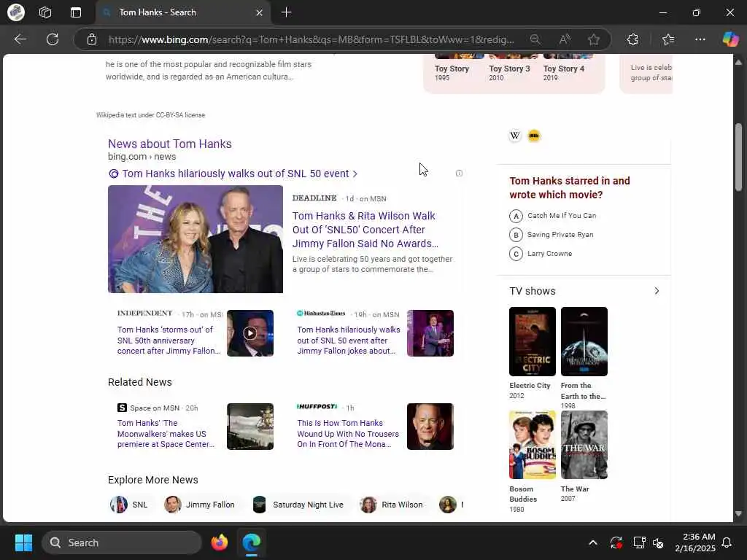Open the Copilot sidebar icon
747x560 pixels.
[730, 39]
